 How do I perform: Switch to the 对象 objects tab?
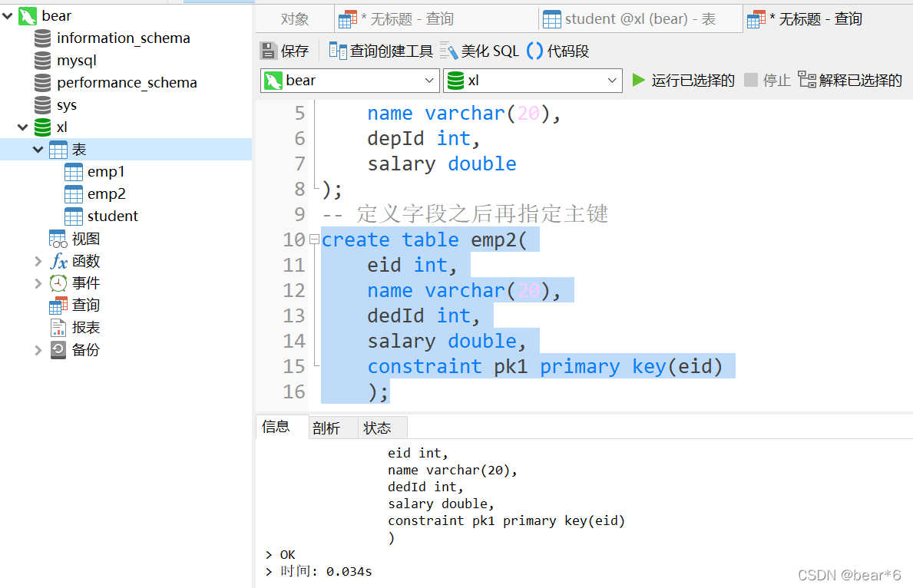coord(295,19)
